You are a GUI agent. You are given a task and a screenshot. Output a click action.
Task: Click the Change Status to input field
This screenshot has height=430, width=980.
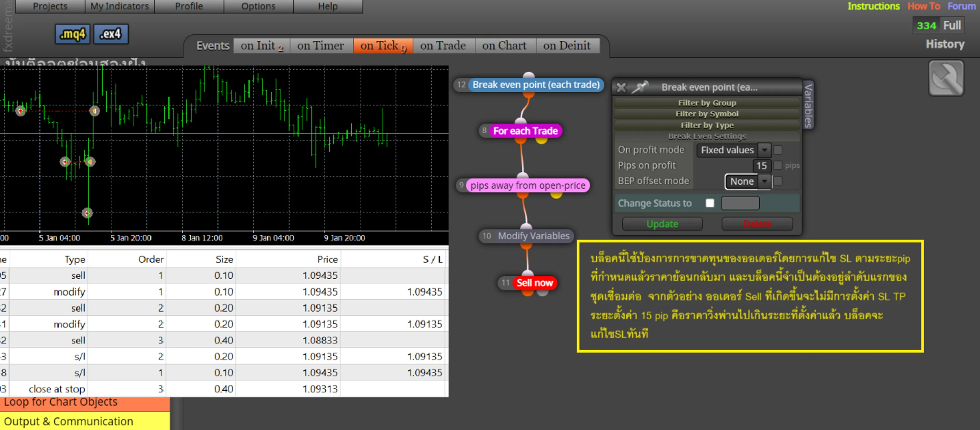pyautogui.click(x=740, y=203)
